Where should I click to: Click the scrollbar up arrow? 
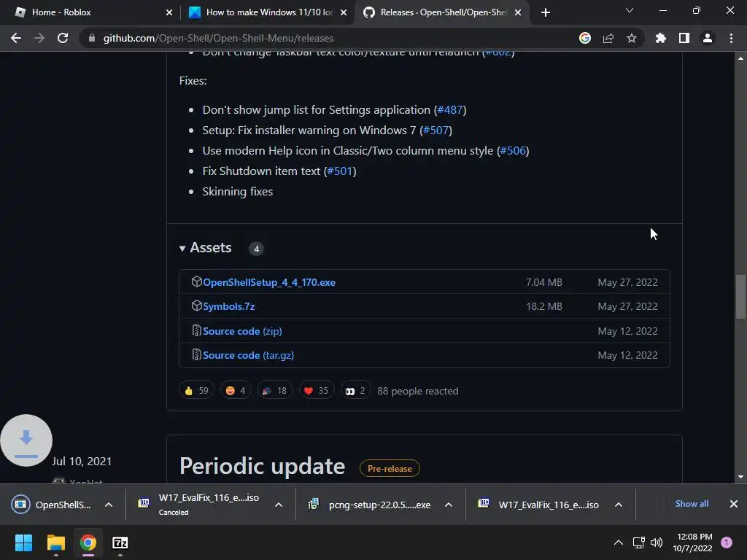[x=740, y=58]
